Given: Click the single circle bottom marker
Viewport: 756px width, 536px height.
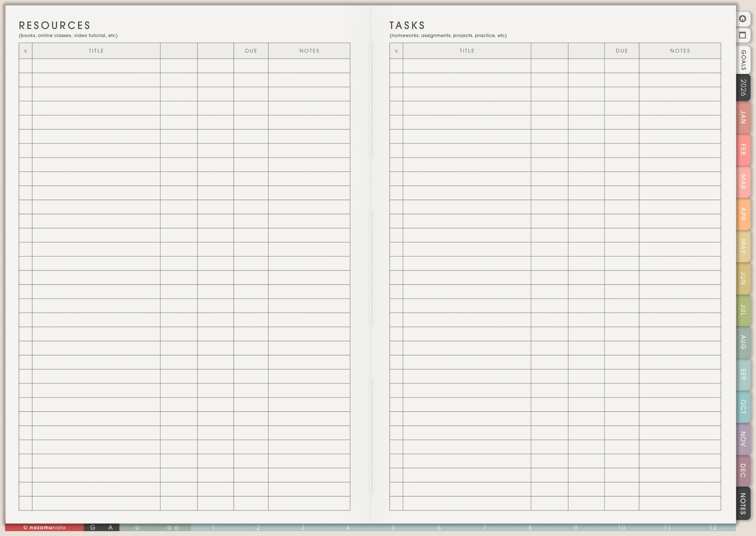Looking at the screenshot, I should (x=137, y=528).
